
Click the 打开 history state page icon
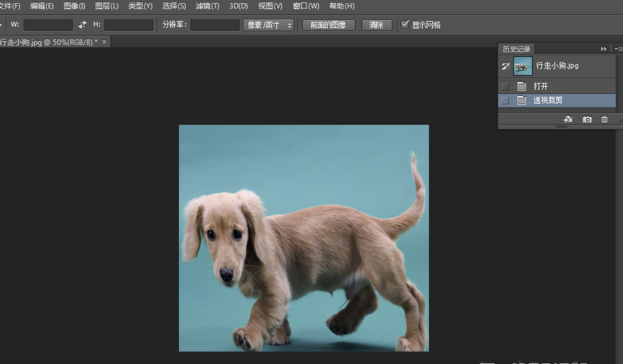point(522,86)
